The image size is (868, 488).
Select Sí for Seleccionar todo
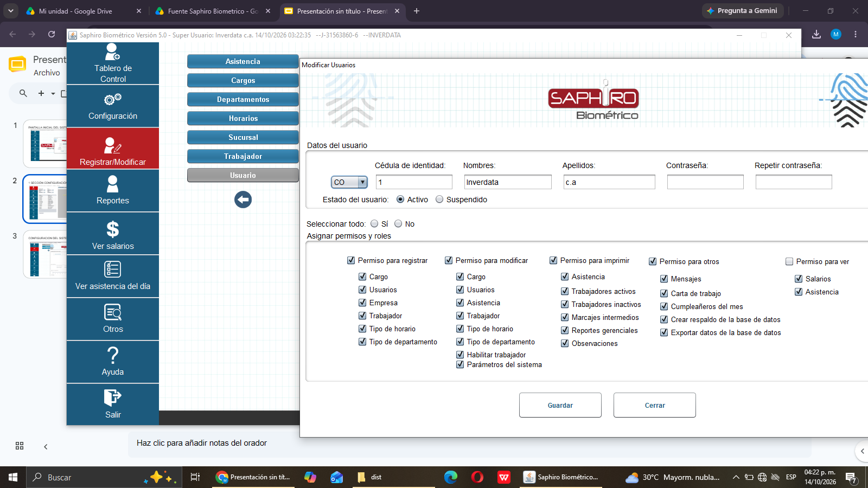tap(374, 224)
